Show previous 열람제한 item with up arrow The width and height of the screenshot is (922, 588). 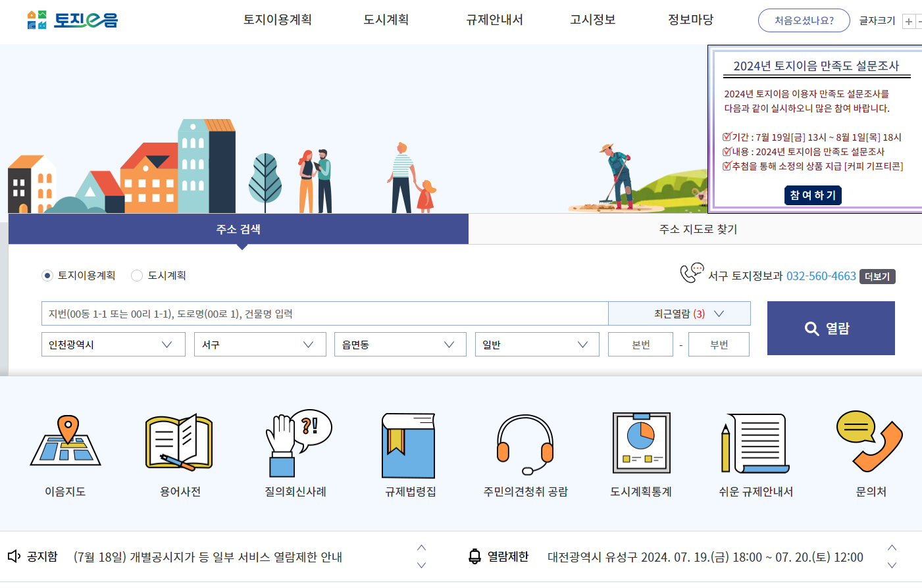(x=892, y=548)
